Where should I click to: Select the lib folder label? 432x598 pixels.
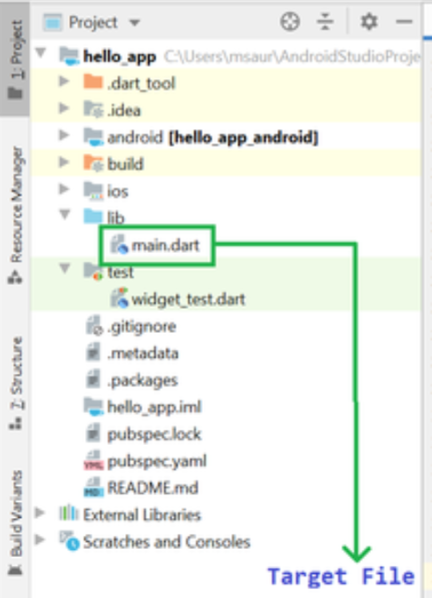(116, 218)
